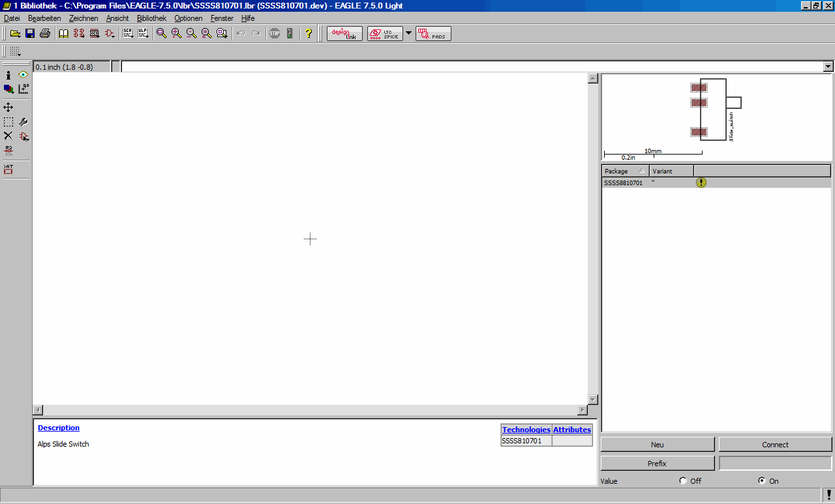Viewport: 835px width, 504px height.
Task: Open the Grid settings icon
Action: click(15, 51)
